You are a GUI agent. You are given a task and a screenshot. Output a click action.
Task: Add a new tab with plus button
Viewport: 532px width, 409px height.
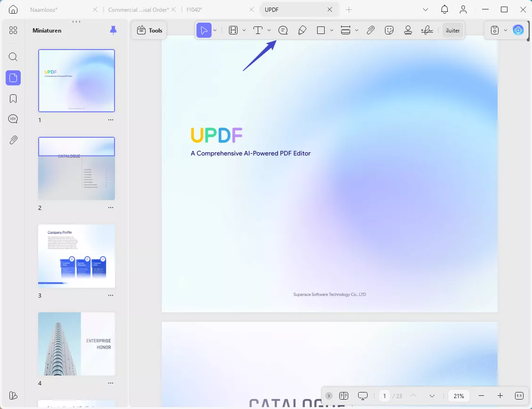click(x=349, y=9)
